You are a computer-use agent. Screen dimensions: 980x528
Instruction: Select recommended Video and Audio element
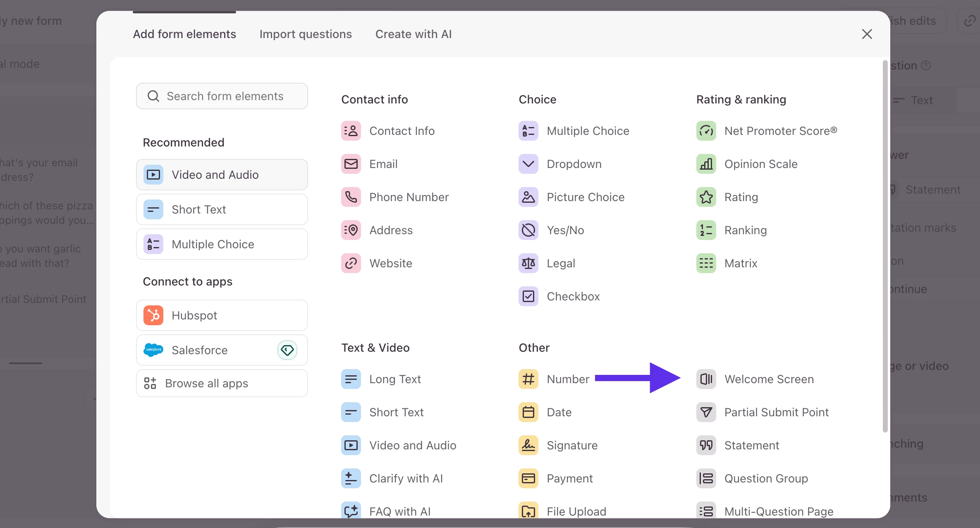pyautogui.click(x=222, y=175)
